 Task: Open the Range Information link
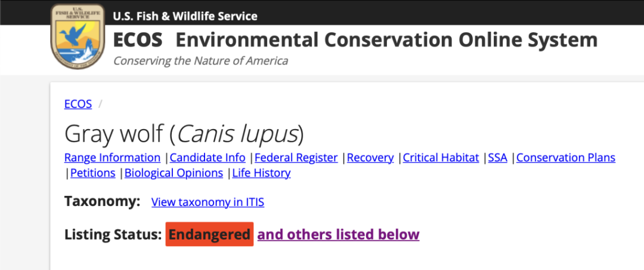click(113, 158)
